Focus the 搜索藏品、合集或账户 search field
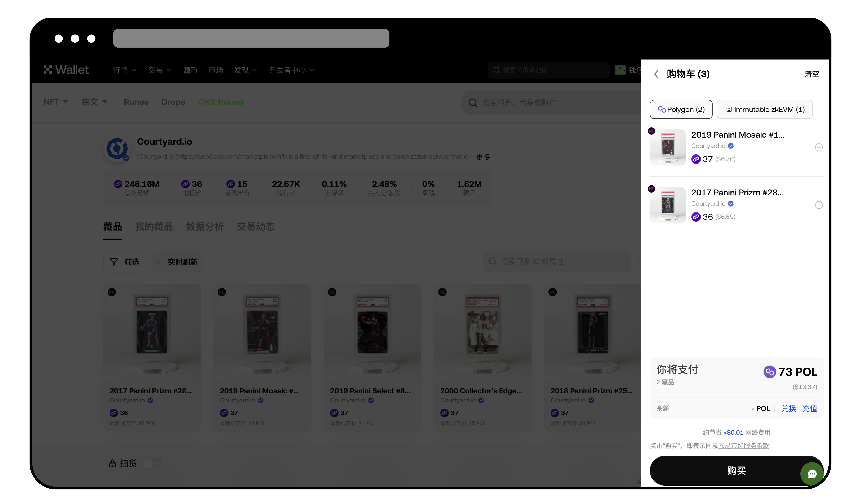The width and height of the screenshot is (861, 504). [x=551, y=103]
